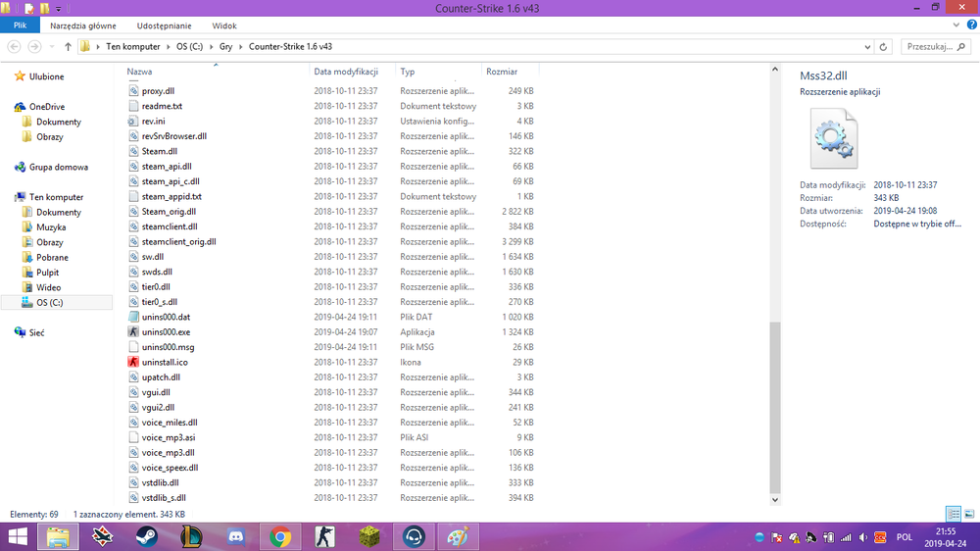
Task: Open the Udostępnianie ribbon tab
Action: tap(164, 25)
